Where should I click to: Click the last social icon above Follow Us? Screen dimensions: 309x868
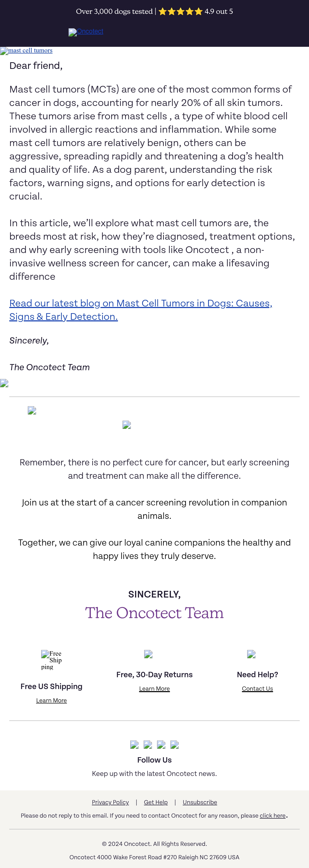(174, 744)
